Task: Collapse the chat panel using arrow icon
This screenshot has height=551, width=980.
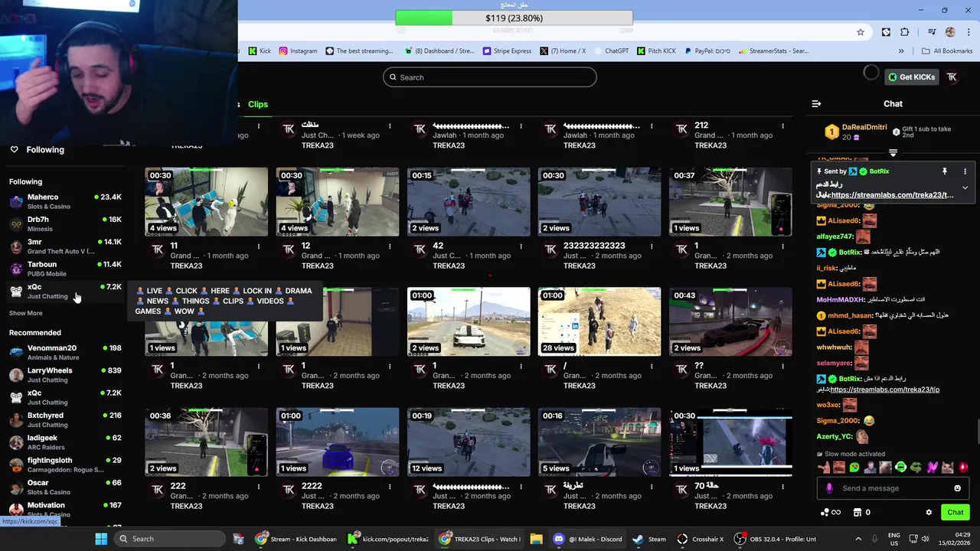Action: point(816,104)
